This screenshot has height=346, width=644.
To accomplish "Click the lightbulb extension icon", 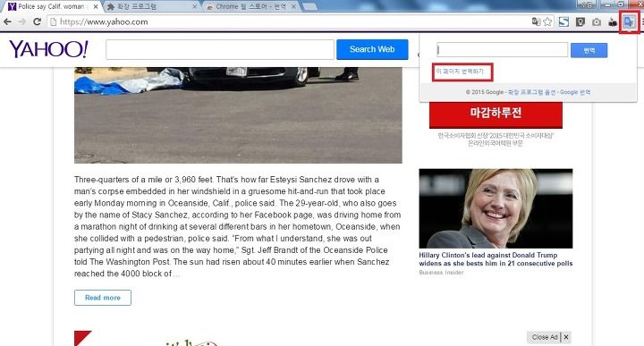I will [x=580, y=21].
